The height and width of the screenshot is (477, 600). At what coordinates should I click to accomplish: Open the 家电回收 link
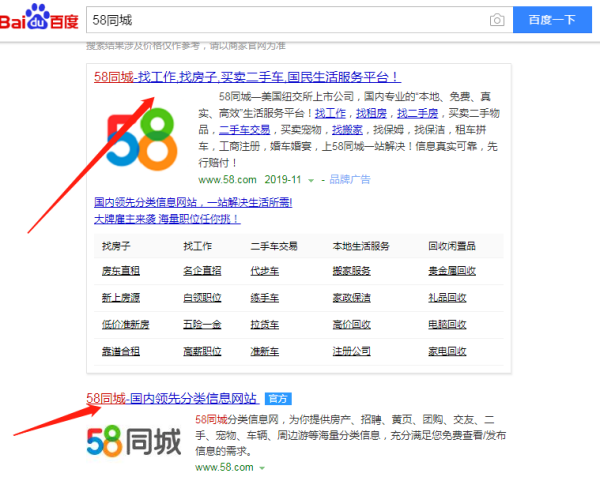pyautogui.click(x=447, y=352)
